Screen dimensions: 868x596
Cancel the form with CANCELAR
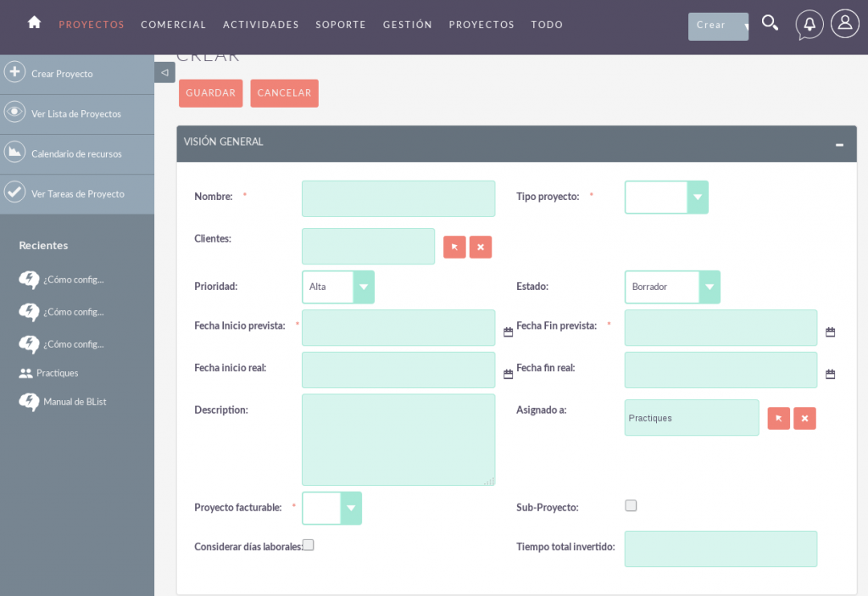click(x=284, y=93)
